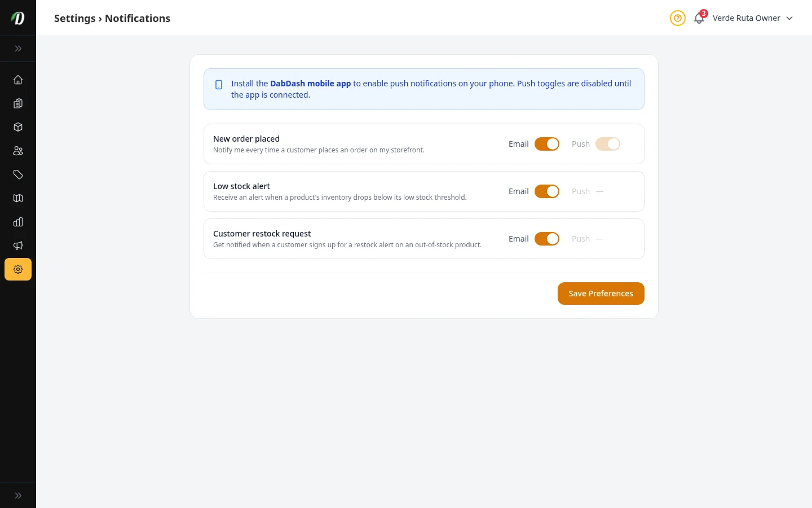The width and height of the screenshot is (812, 508).
Task: Click the bottom double-chevron sidebar expander
Action: [x=18, y=496]
